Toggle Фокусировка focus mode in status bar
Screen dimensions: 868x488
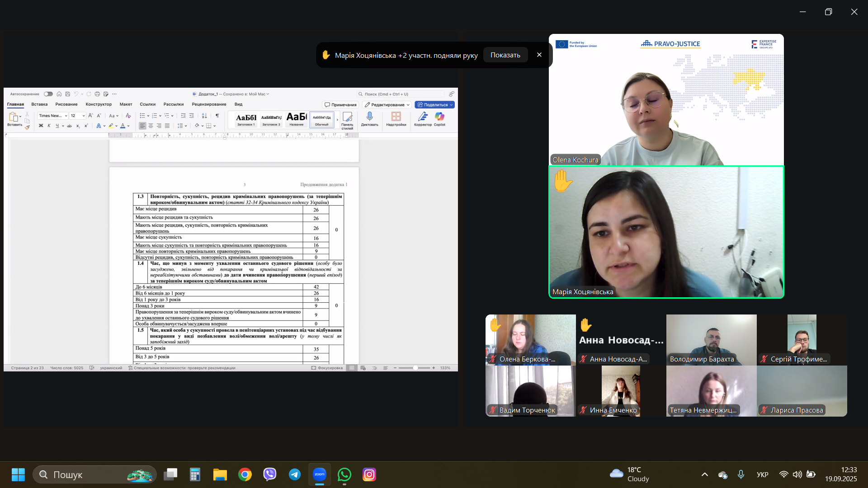[x=327, y=368]
